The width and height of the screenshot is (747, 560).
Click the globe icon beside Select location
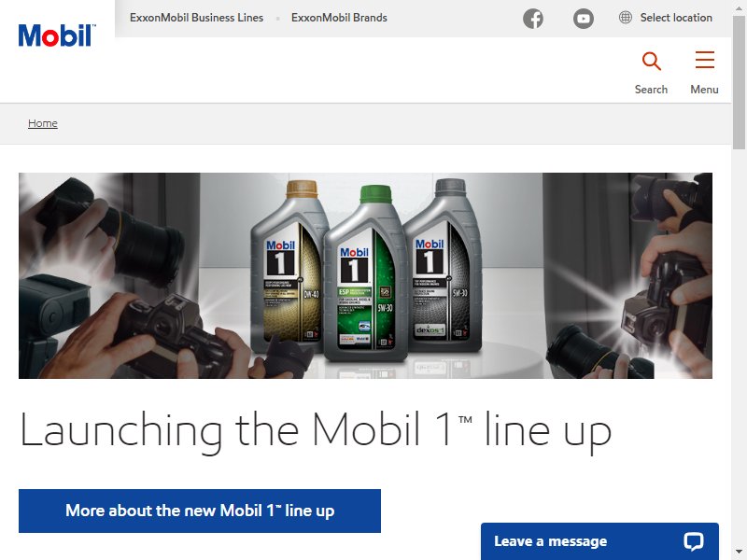point(625,18)
